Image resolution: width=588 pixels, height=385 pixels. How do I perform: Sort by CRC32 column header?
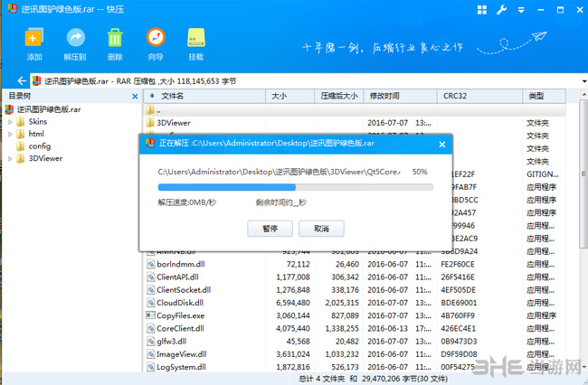coord(479,96)
